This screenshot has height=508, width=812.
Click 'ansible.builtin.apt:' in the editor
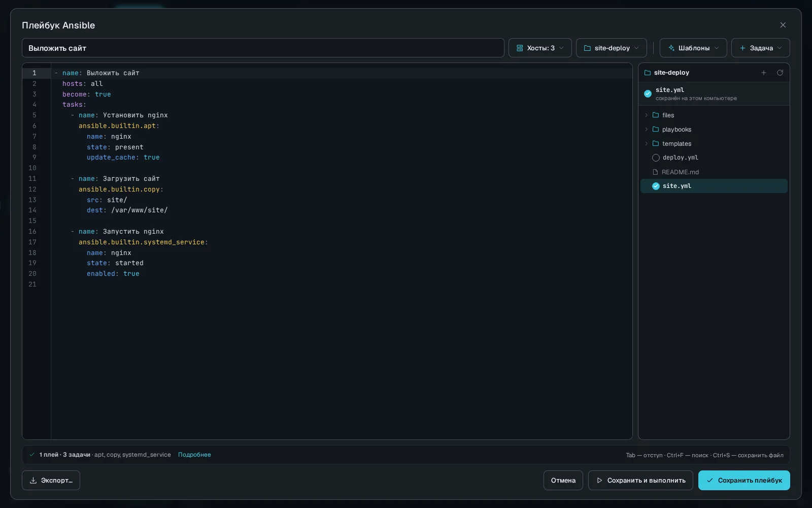119,126
